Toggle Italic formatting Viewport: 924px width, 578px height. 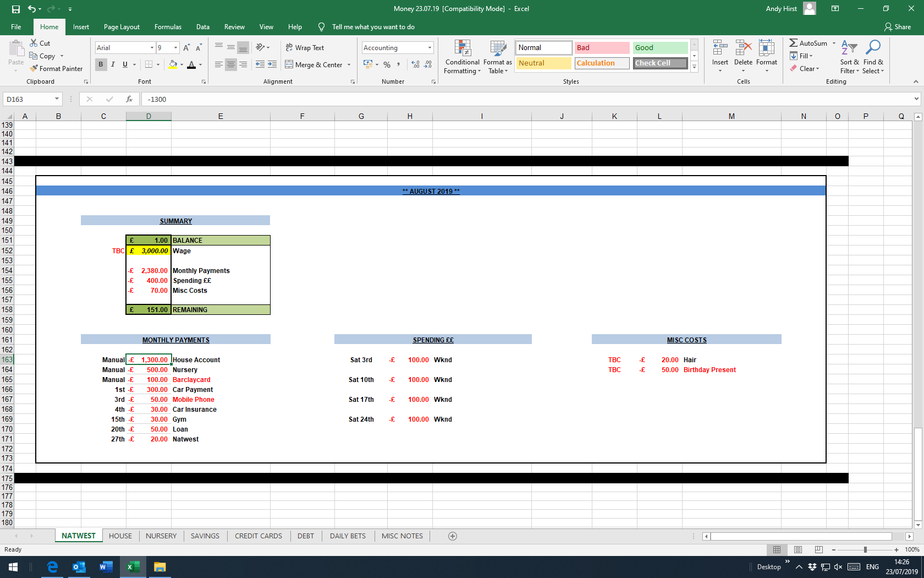click(113, 65)
